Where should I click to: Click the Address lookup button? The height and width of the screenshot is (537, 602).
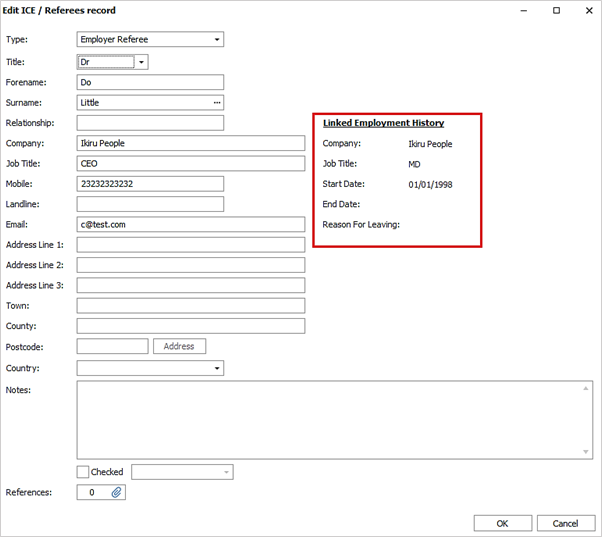pos(179,346)
